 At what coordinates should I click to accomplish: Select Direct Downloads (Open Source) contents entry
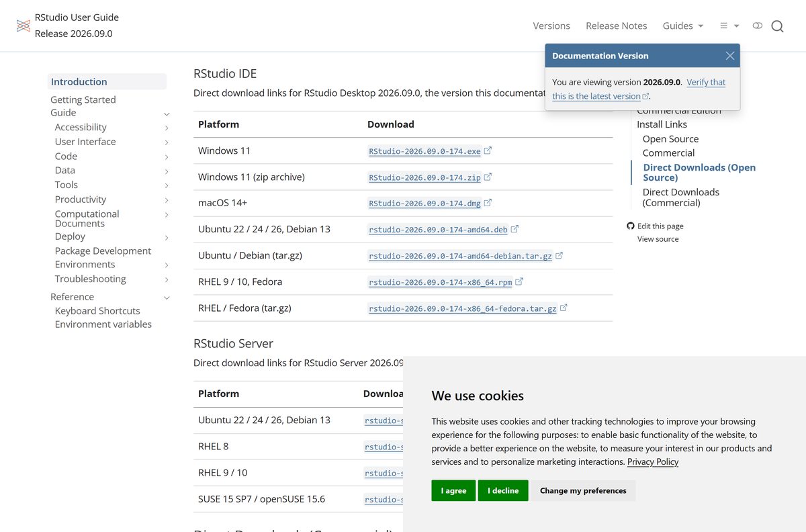[699, 172]
